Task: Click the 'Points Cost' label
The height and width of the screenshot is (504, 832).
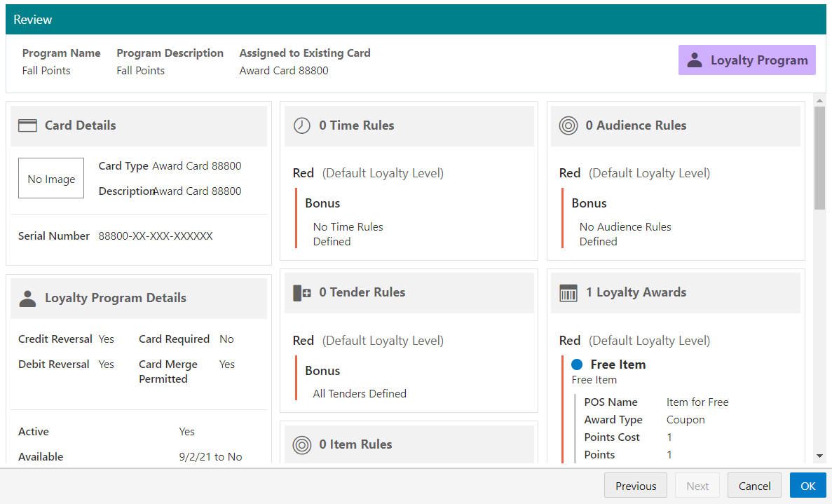Action: point(612,437)
